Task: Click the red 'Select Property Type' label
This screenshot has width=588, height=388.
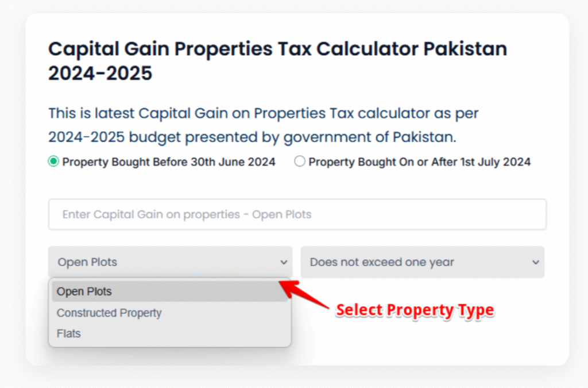Action: [x=415, y=310]
